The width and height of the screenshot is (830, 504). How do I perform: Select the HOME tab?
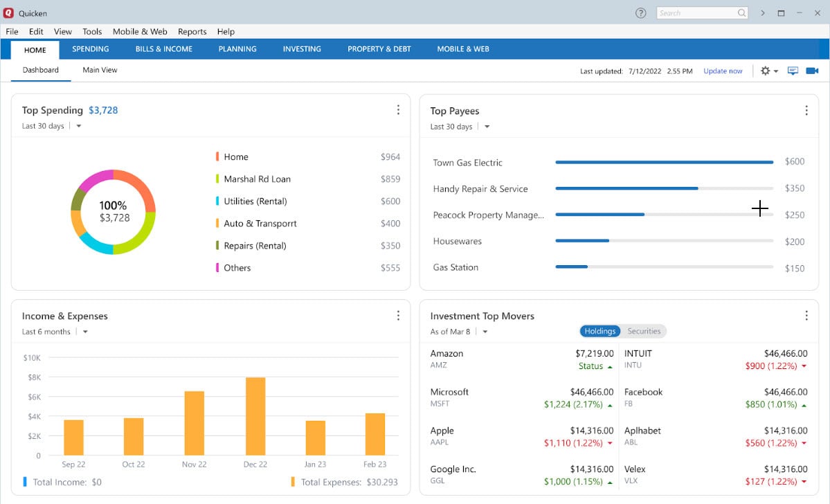pyautogui.click(x=35, y=50)
